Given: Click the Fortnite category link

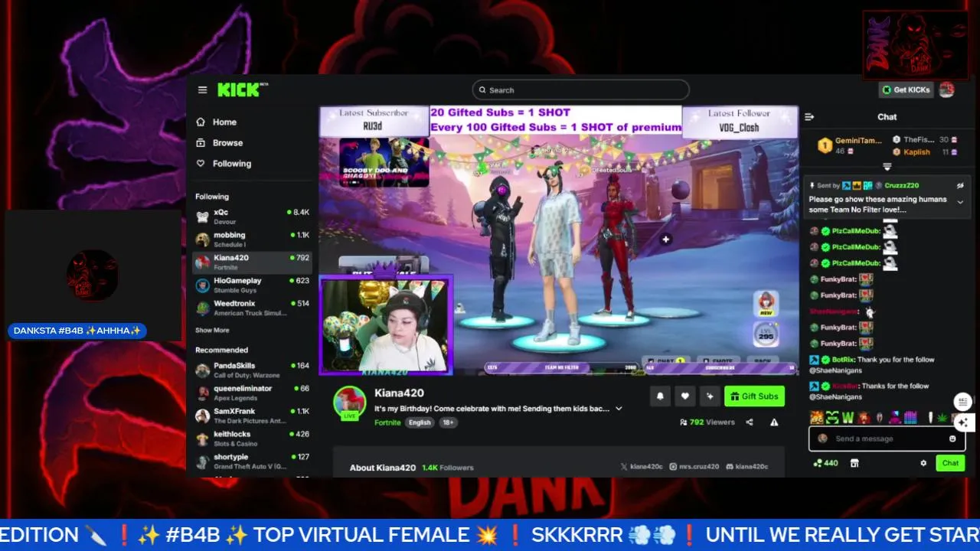Looking at the screenshot, I should pos(387,422).
